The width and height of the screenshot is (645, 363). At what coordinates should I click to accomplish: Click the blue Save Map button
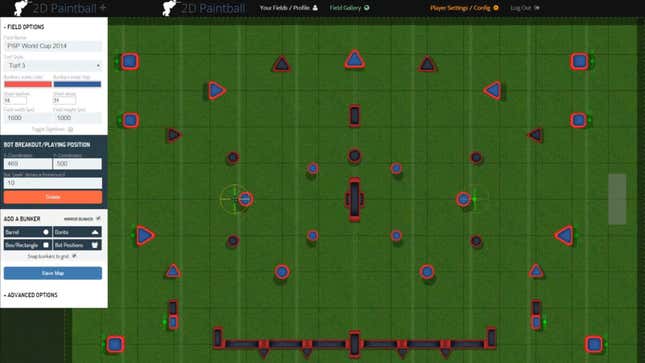[x=53, y=273]
